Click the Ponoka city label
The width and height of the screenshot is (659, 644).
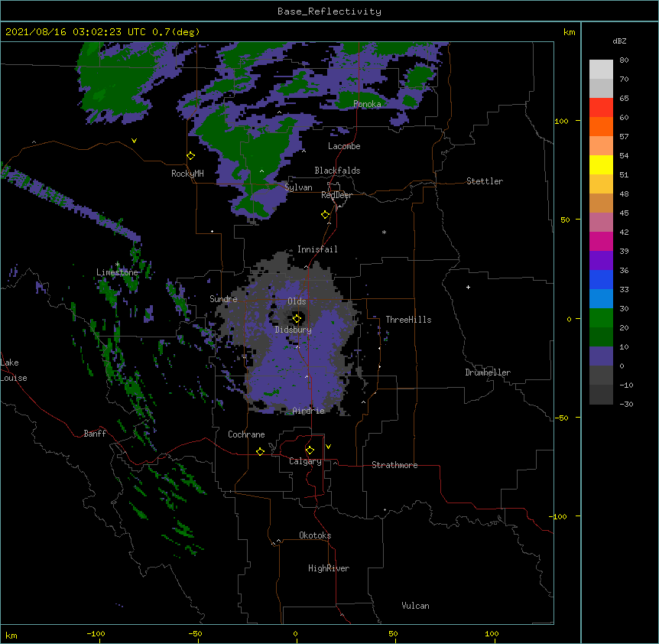[x=367, y=104]
